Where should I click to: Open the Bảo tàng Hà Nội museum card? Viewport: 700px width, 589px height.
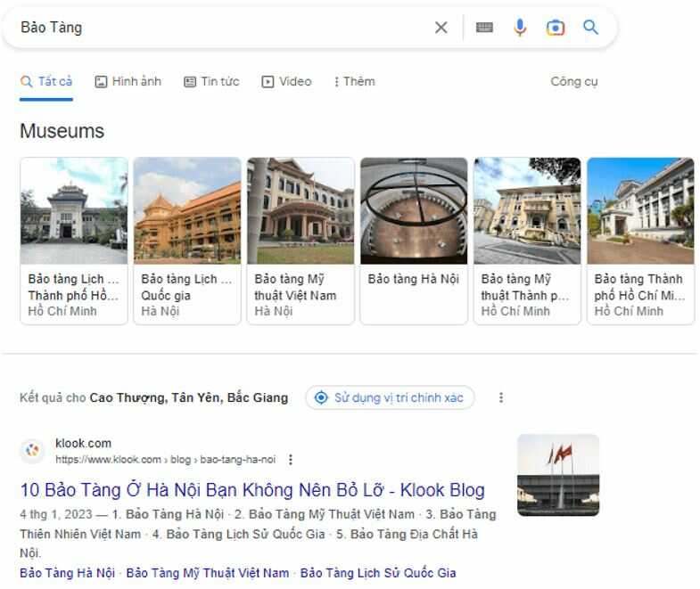(414, 241)
